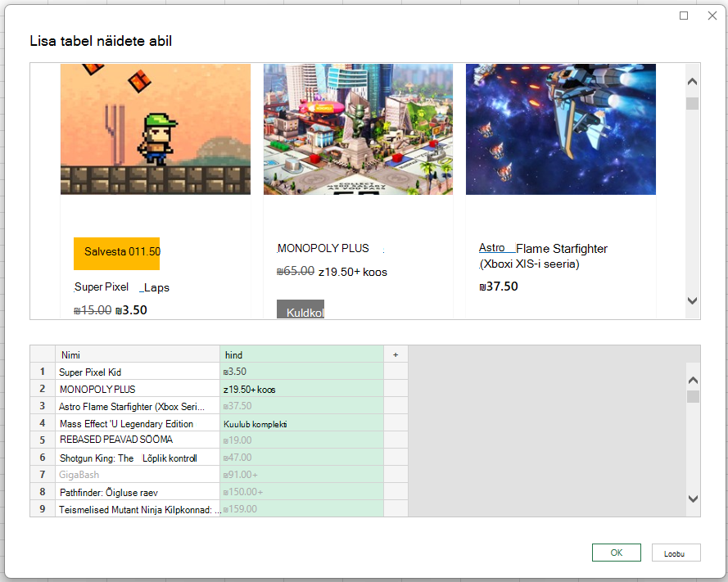The image size is (728, 582).
Task: Click price cell ₪91.00+
Action: point(302,474)
